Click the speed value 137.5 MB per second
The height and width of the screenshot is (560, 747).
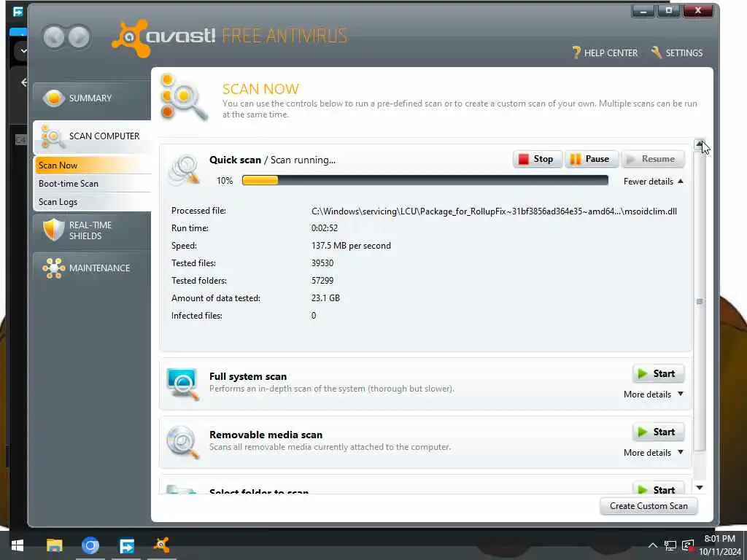pyautogui.click(x=351, y=246)
